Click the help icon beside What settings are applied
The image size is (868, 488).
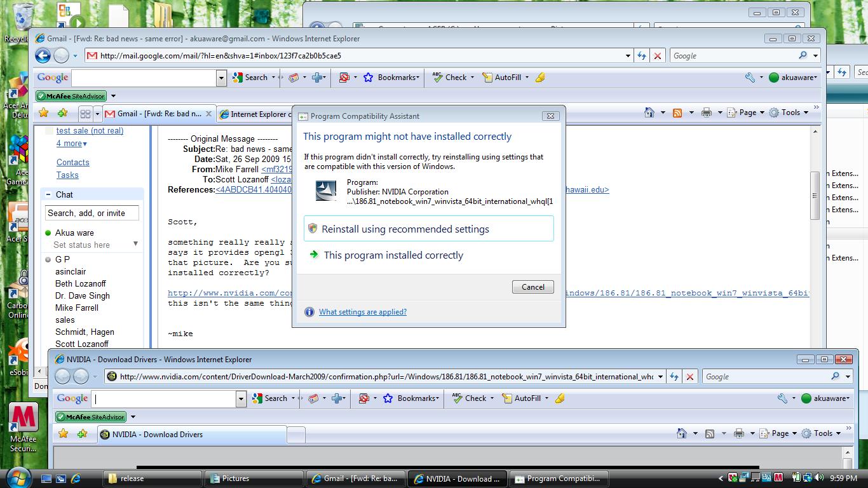pyautogui.click(x=309, y=312)
